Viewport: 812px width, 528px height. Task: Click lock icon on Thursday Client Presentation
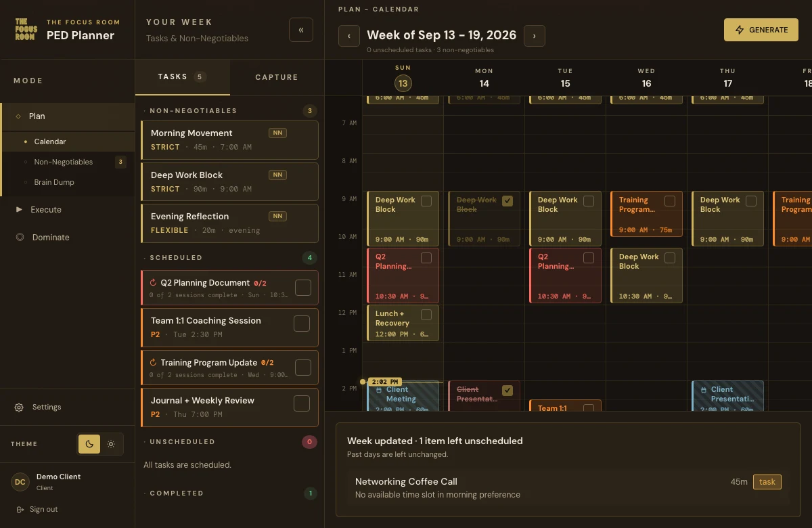pos(704,390)
